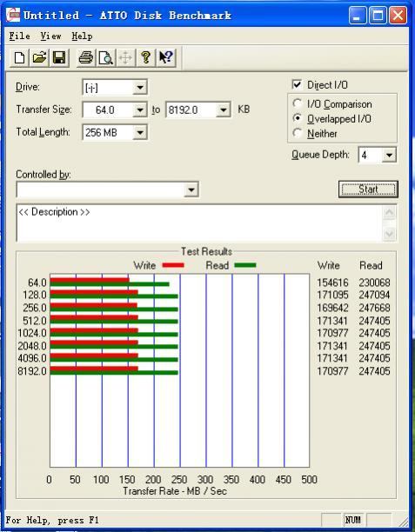Viewport: 415px width, 532px height.
Task: Choose the Neither radio option
Action: tap(298, 133)
